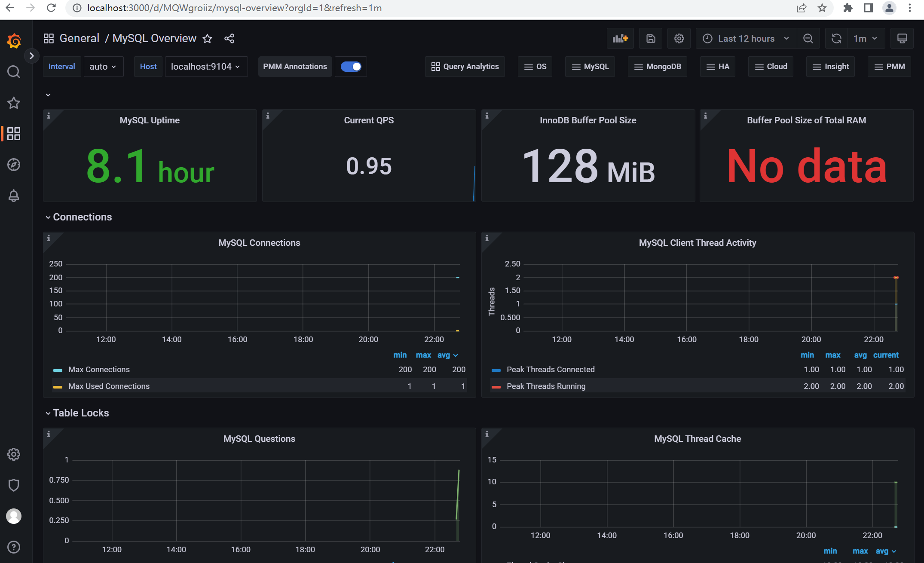Open the user profile avatar in the sidebar
The image size is (924, 563).
click(14, 516)
